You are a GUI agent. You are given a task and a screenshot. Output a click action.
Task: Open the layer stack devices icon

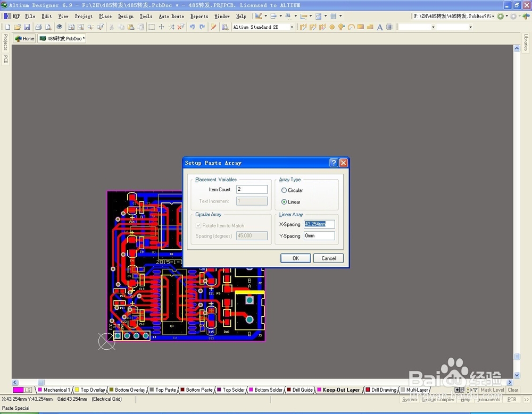click(60, 27)
